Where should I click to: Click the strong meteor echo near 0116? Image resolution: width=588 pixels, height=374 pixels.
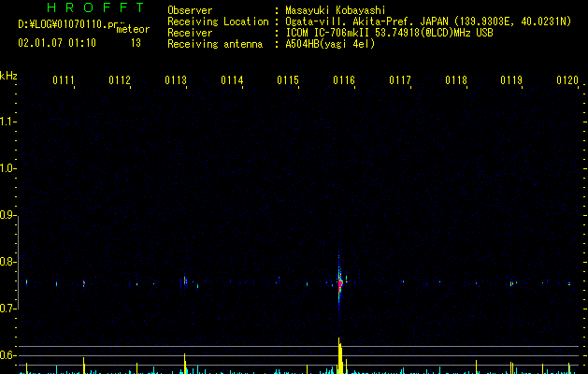coord(340,283)
